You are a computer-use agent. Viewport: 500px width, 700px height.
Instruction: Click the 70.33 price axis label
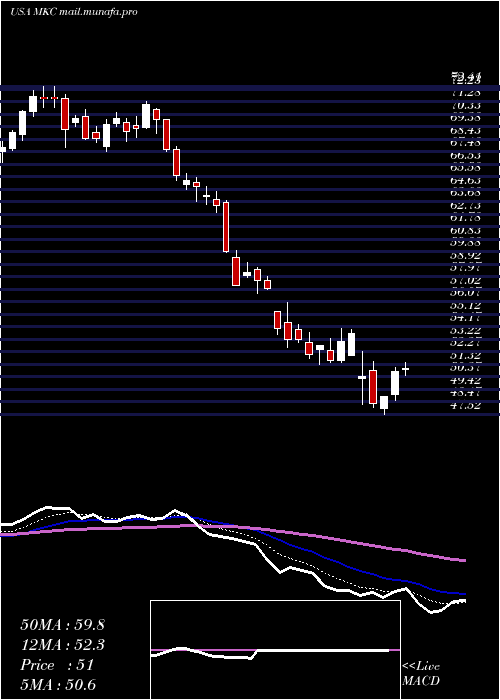(467, 106)
